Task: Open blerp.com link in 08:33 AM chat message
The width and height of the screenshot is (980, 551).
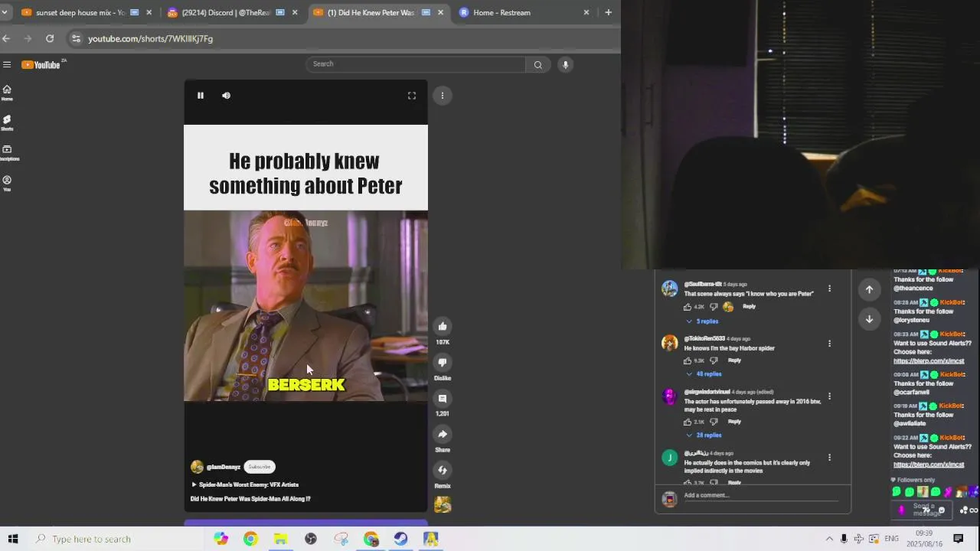Action: (929, 361)
